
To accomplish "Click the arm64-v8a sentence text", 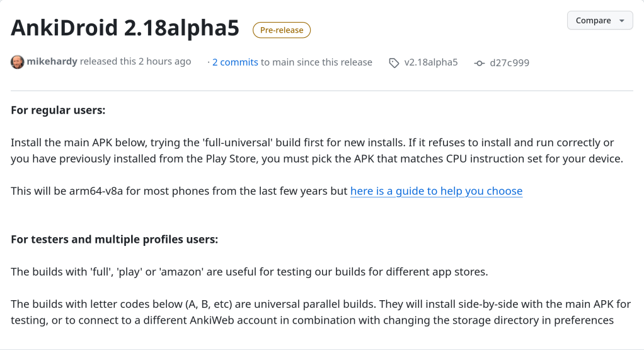I will (180, 191).
